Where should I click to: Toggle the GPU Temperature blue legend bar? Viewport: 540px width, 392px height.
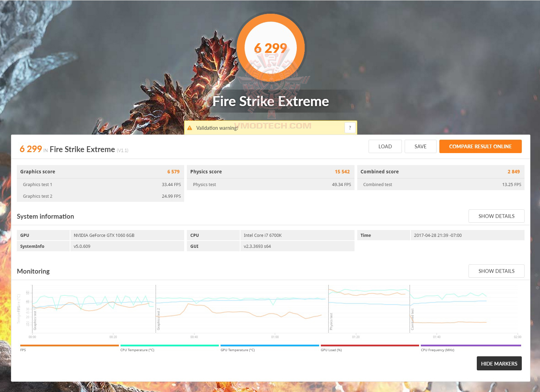pos(270,346)
